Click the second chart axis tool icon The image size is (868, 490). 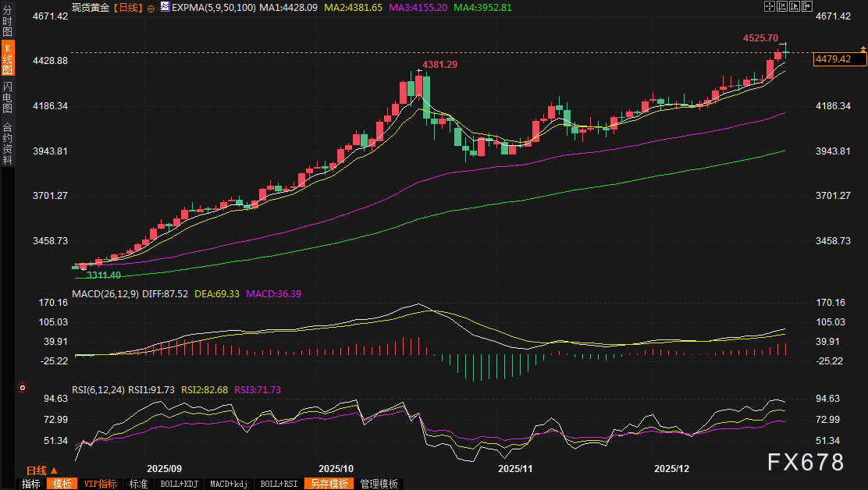782,6
